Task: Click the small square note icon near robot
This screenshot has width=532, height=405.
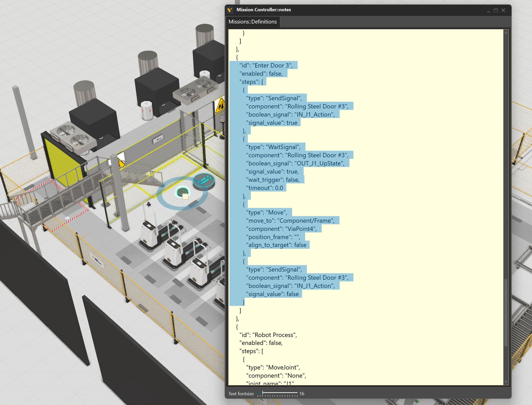Action: (185, 197)
